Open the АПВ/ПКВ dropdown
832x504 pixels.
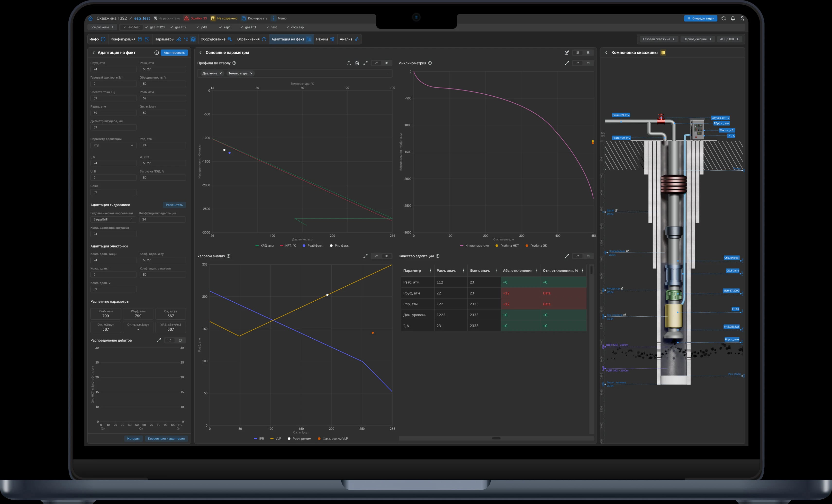point(729,39)
